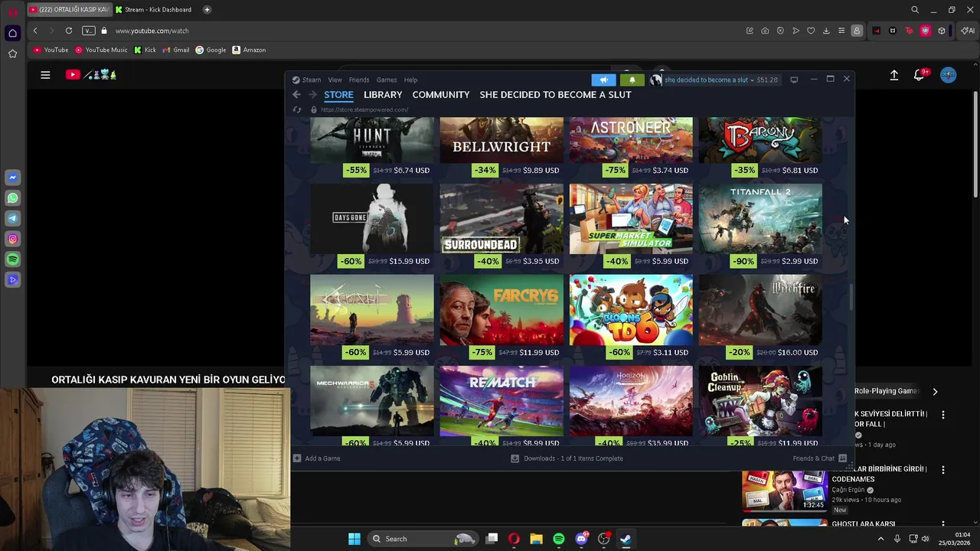
Task: Reload the Steam store page
Action: [x=297, y=109]
